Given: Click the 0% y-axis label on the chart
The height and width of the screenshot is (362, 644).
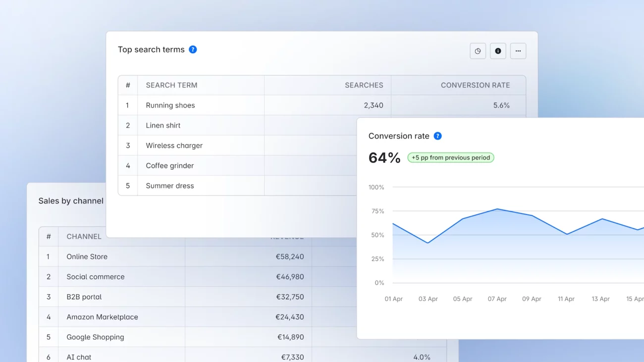Looking at the screenshot, I should tap(379, 283).
